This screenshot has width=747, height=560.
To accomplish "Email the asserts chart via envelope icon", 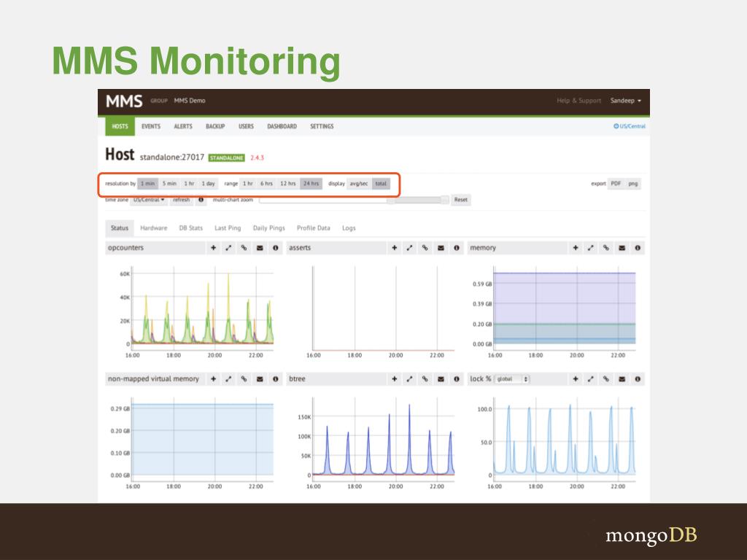I will (441, 248).
